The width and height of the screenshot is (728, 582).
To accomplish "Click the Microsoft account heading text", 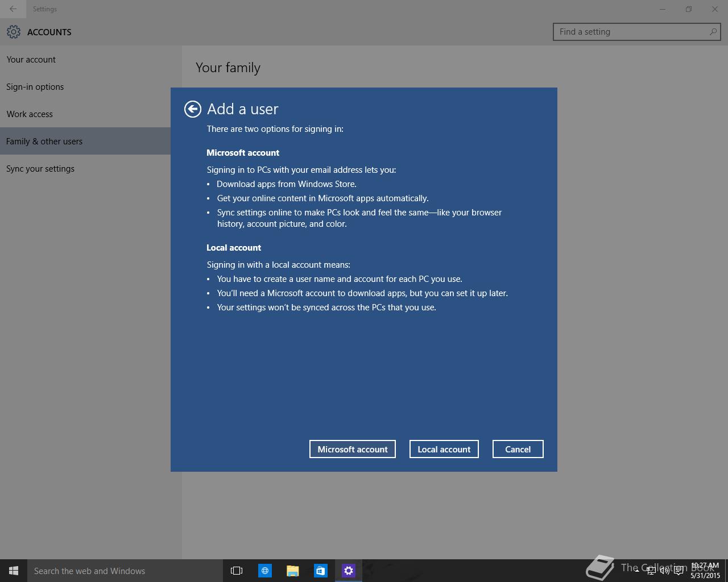I will tap(243, 153).
